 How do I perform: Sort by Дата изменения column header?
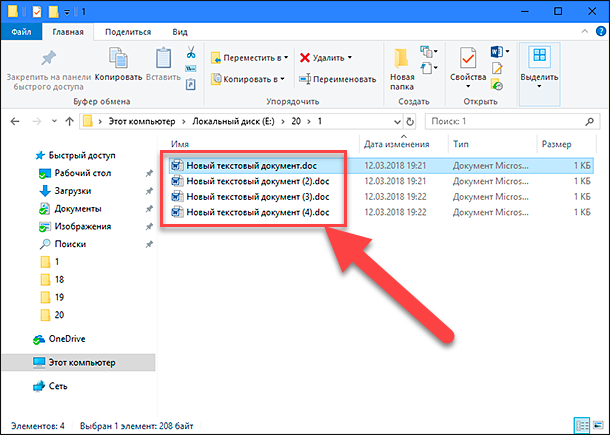click(396, 144)
